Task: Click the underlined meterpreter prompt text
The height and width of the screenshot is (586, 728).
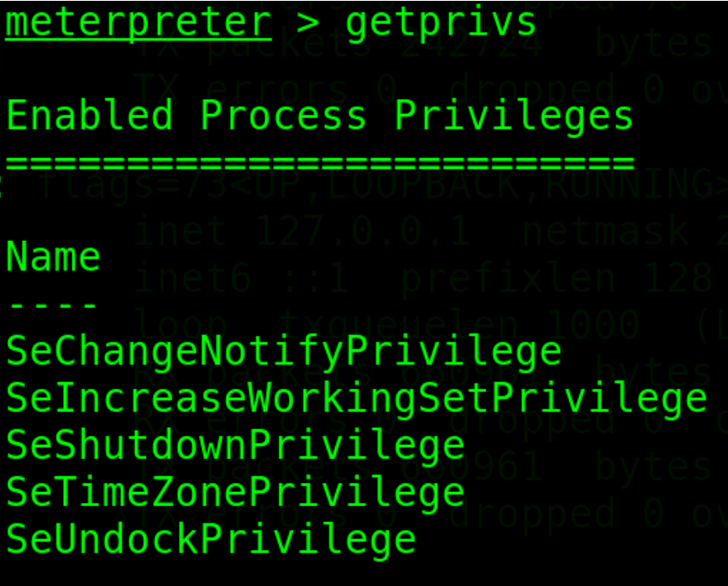Action: [139, 23]
